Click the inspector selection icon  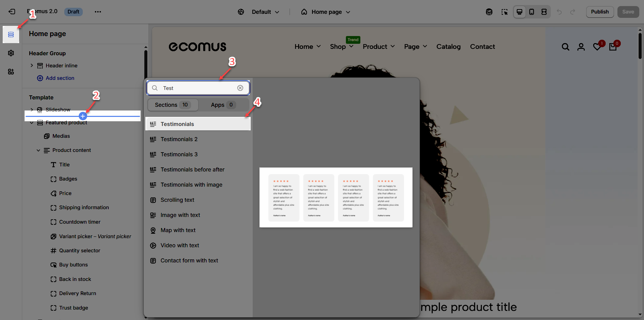pos(504,12)
